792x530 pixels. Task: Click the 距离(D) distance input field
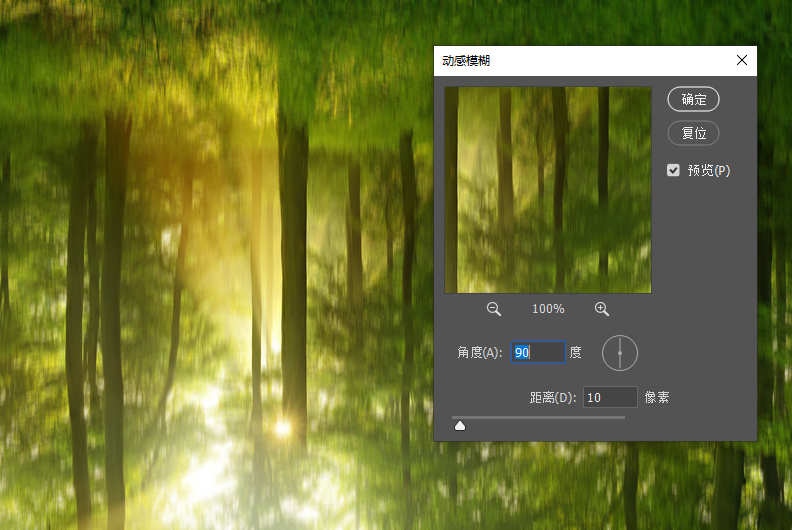click(610, 397)
